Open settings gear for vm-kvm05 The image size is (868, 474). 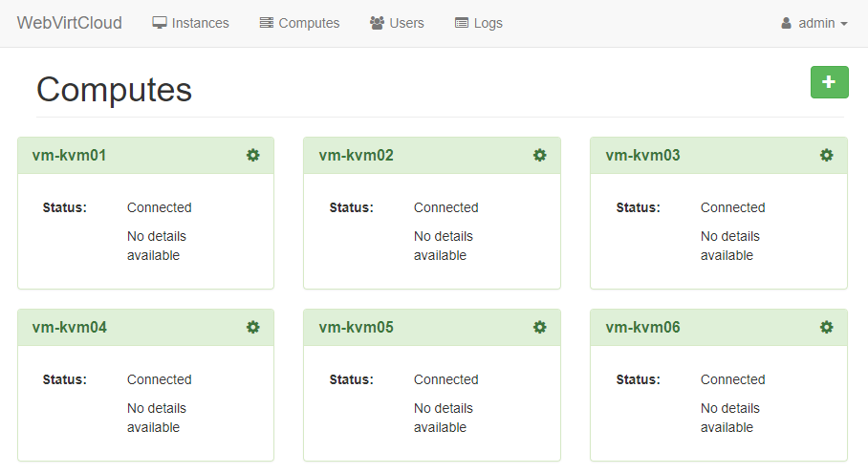tap(539, 327)
